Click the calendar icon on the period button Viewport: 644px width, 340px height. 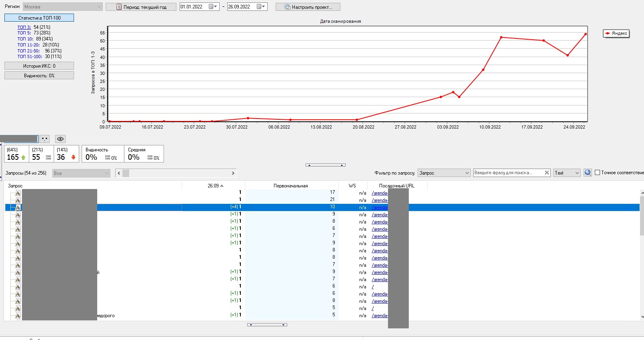pyautogui.click(x=119, y=7)
